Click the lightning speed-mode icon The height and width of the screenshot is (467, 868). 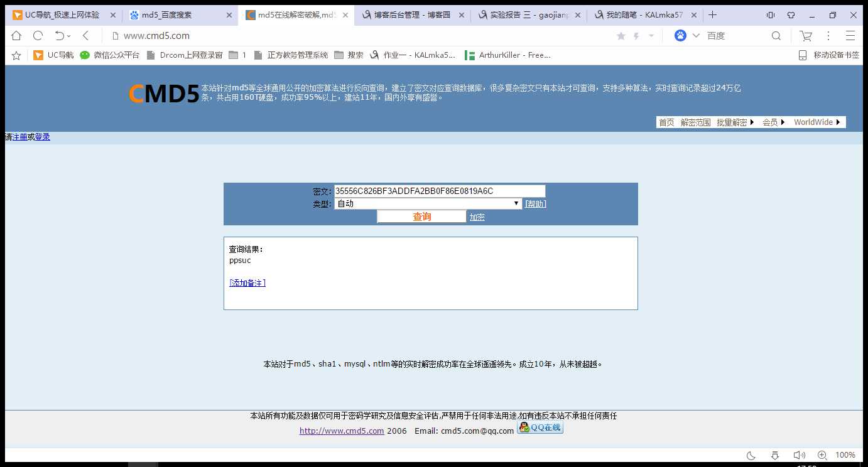[636, 36]
